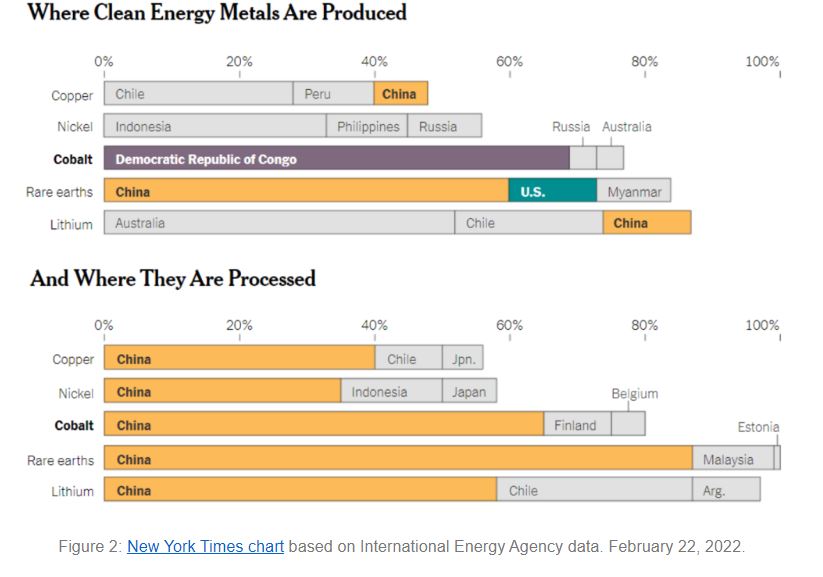
Task: Click the "And Where They Are Processed" heading
Action: click(x=173, y=278)
